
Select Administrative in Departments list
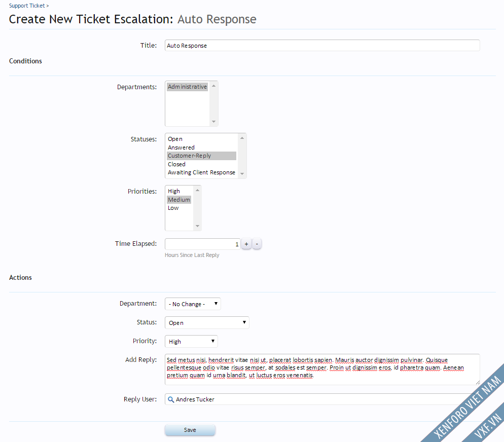point(187,87)
